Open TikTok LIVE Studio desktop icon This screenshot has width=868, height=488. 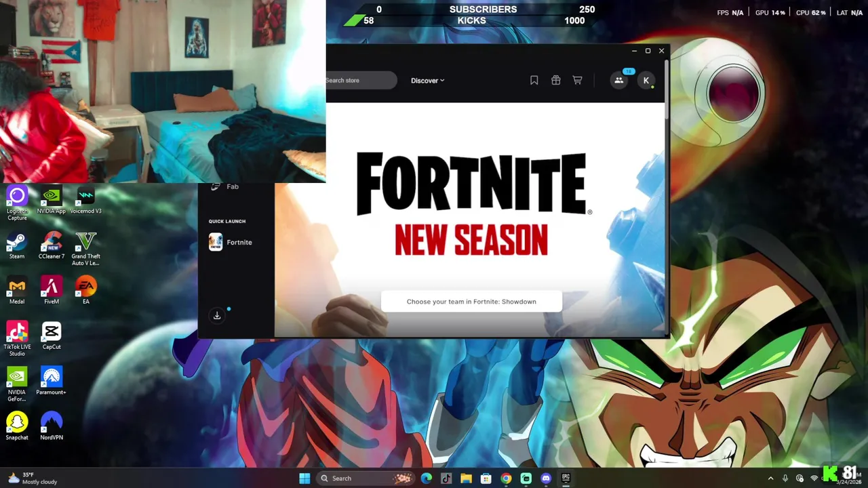[x=17, y=339]
